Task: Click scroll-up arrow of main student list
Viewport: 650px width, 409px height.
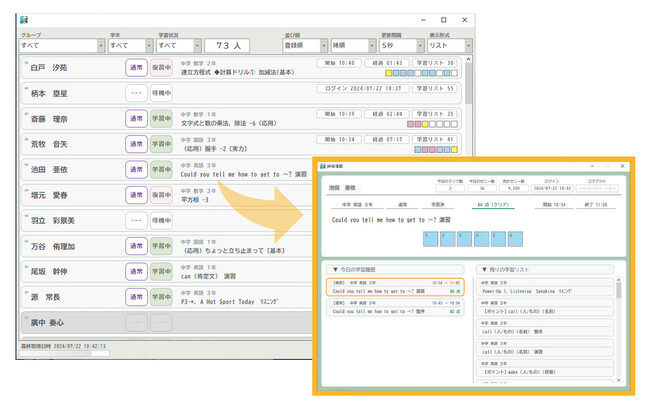Action: point(468,60)
